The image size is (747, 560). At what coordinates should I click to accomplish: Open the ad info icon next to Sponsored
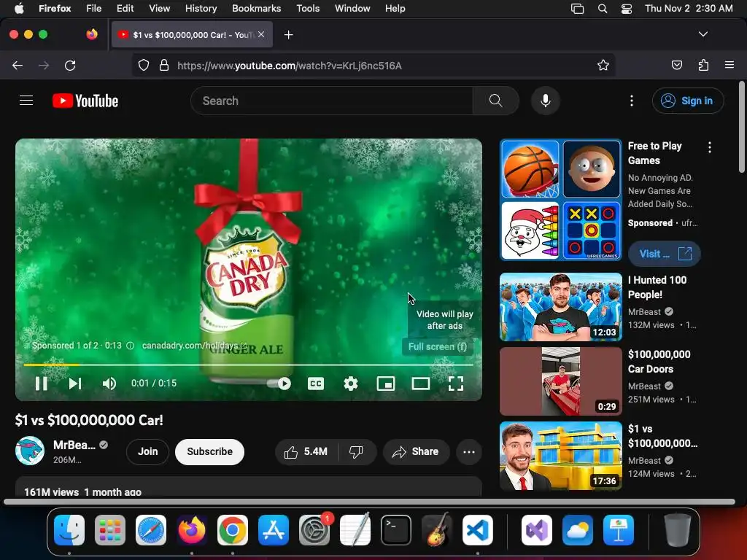pos(130,346)
